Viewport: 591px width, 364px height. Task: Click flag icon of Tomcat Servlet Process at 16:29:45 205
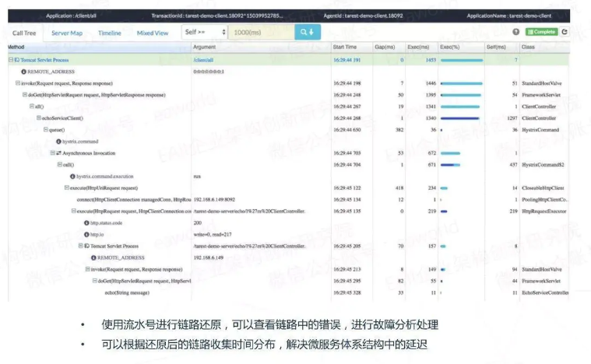pos(86,247)
